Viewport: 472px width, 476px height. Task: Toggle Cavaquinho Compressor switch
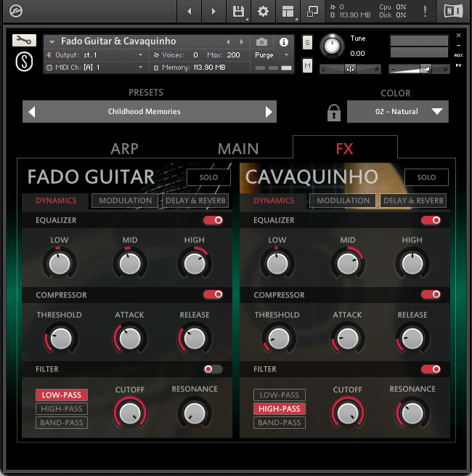pyautogui.click(x=431, y=294)
